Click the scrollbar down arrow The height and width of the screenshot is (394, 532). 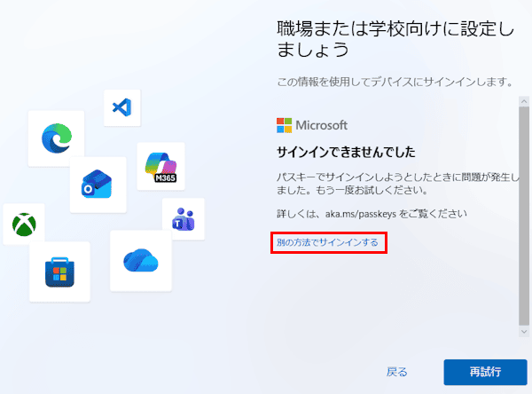coord(524,332)
